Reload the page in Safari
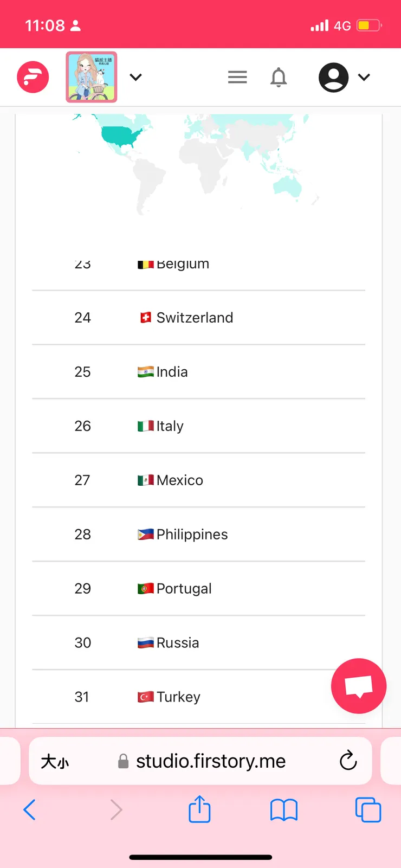The height and width of the screenshot is (868, 401). point(348,761)
